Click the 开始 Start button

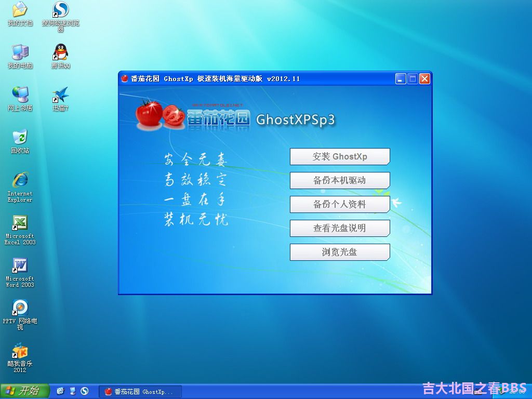[x=25, y=391]
